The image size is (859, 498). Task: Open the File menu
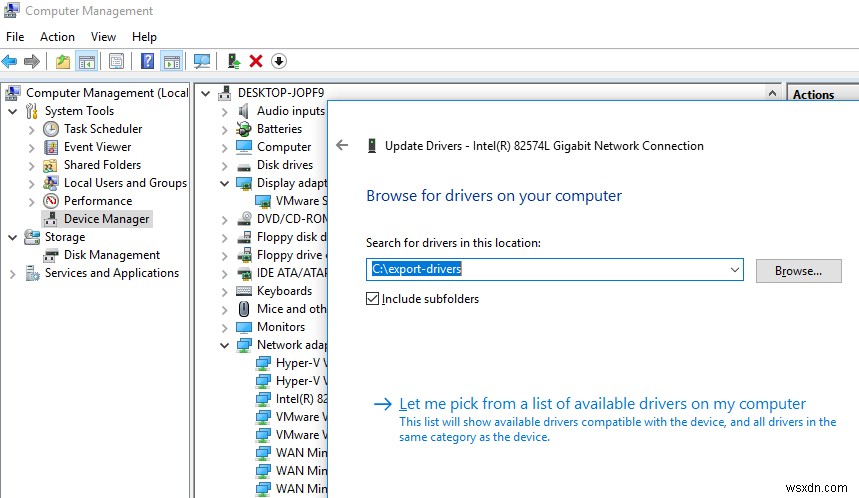point(15,37)
